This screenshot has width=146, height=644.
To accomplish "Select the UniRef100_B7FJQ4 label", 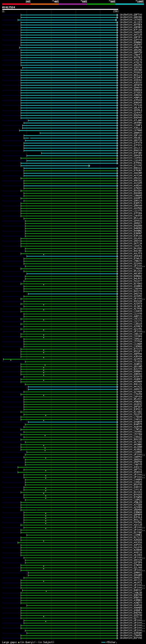I will pos(131,30).
